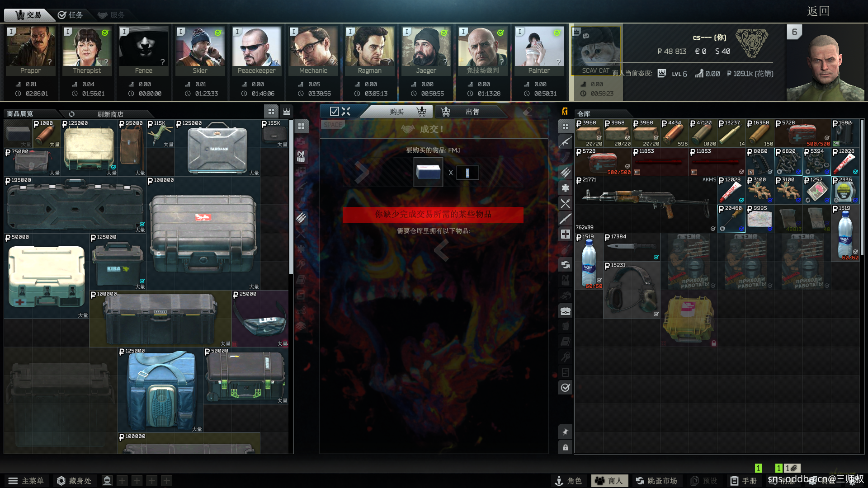The image size is (868, 488).
Task: Click the orange figure icon above stash
Action: (x=565, y=111)
